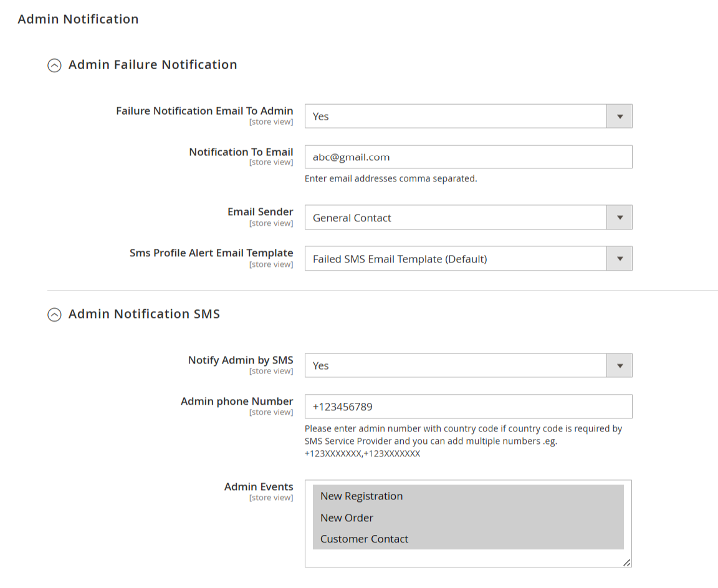Image resolution: width=718 pixels, height=588 pixels.
Task: Collapse the Admin Failure Notification section icon
Action: (x=54, y=65)
